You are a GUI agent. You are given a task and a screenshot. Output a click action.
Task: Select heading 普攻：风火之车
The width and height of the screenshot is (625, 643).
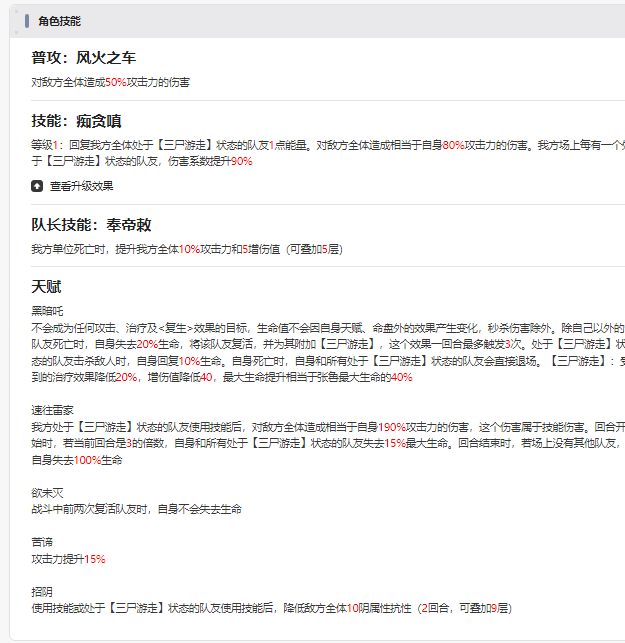coord(84,58)
